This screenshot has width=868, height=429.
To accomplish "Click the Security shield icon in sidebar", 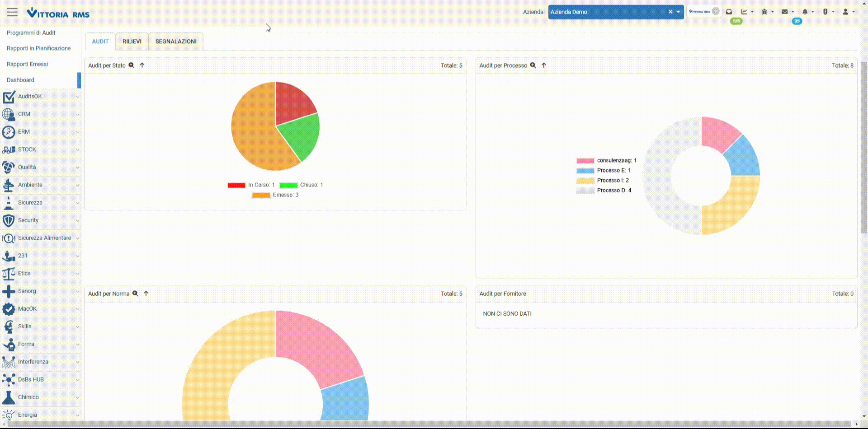I will (x=9, y=220).
